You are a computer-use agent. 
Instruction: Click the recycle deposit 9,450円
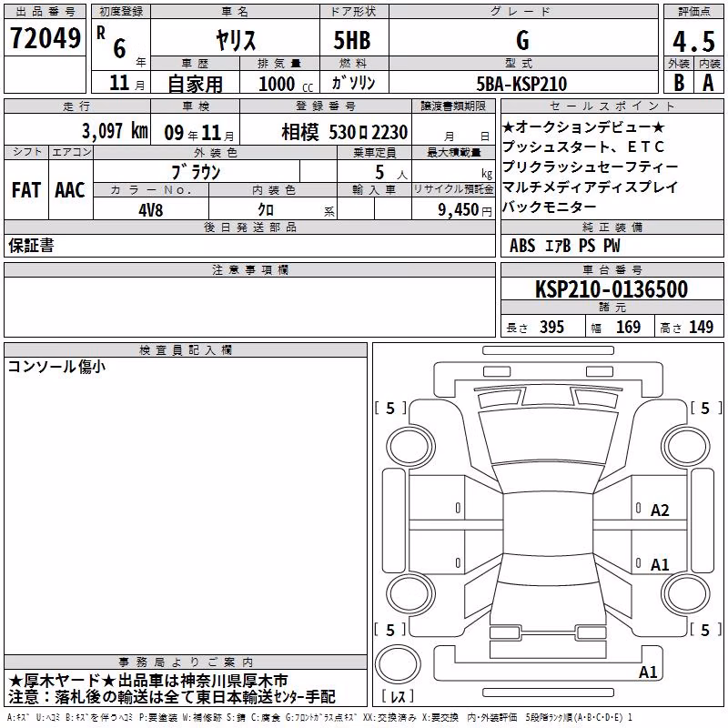pos(465,210)
